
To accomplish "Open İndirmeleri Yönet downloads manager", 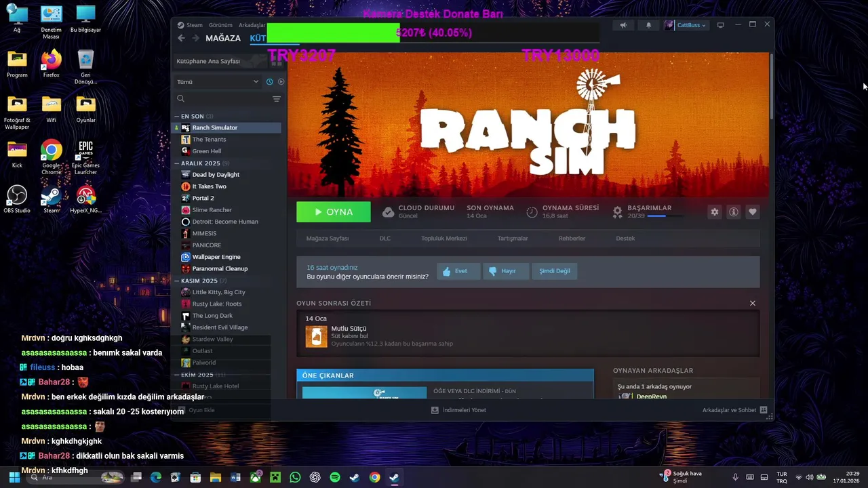I will 459,410.
